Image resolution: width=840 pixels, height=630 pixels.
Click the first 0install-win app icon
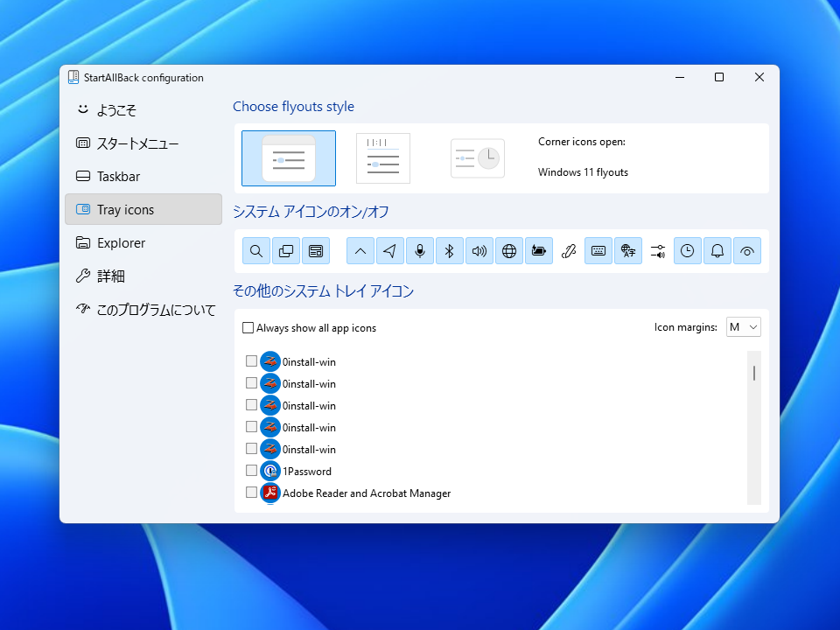[270, 361]
